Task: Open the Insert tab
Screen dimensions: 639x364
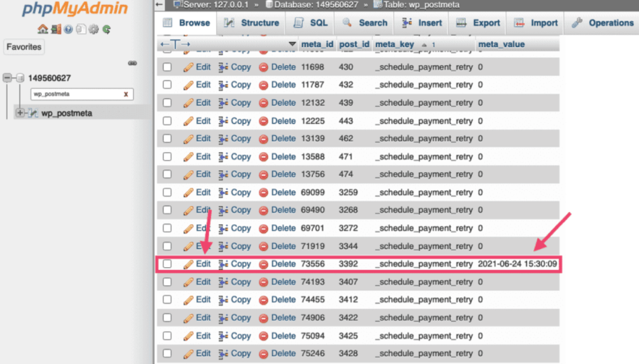Action: pos(422,23)
